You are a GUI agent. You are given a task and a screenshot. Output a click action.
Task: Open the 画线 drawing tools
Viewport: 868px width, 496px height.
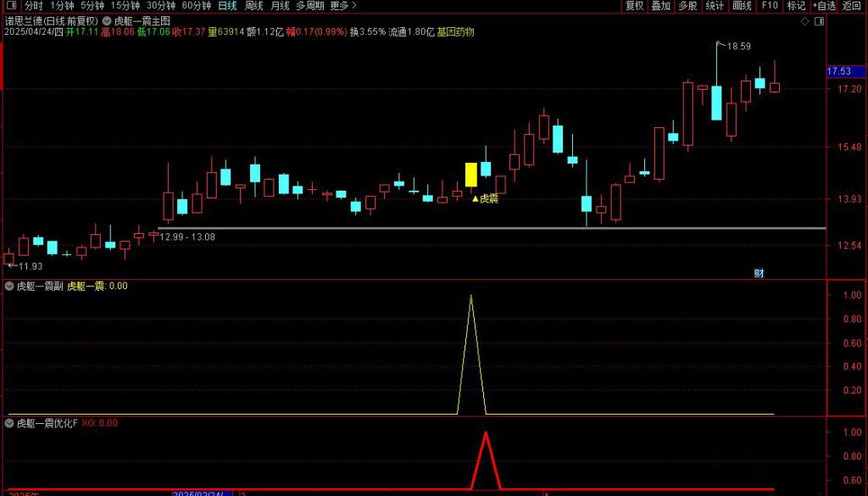click(742, 5)
